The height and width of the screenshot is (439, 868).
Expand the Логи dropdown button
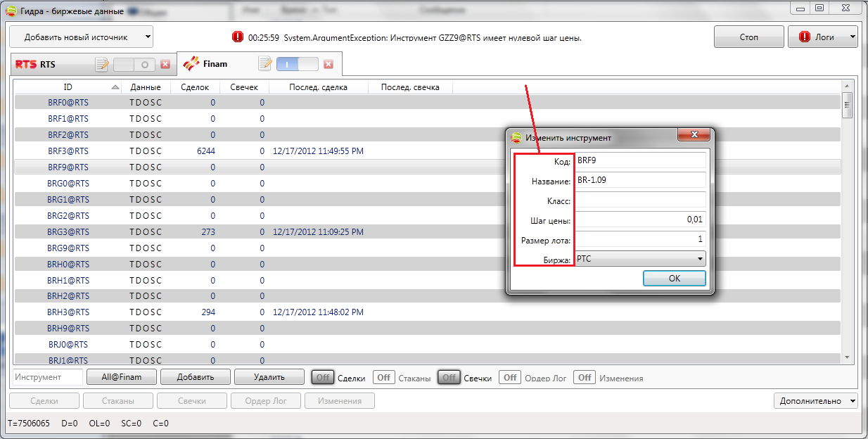tap(822, 37)
